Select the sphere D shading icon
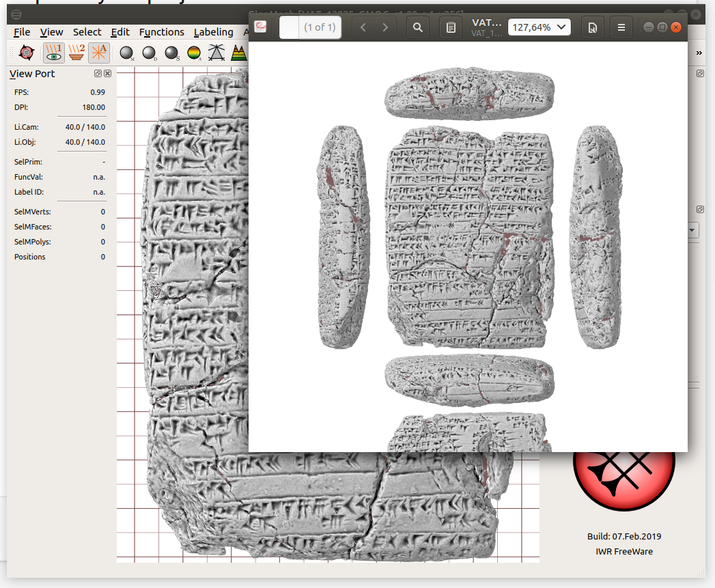 pyautogui.click(x=149, y=53)
